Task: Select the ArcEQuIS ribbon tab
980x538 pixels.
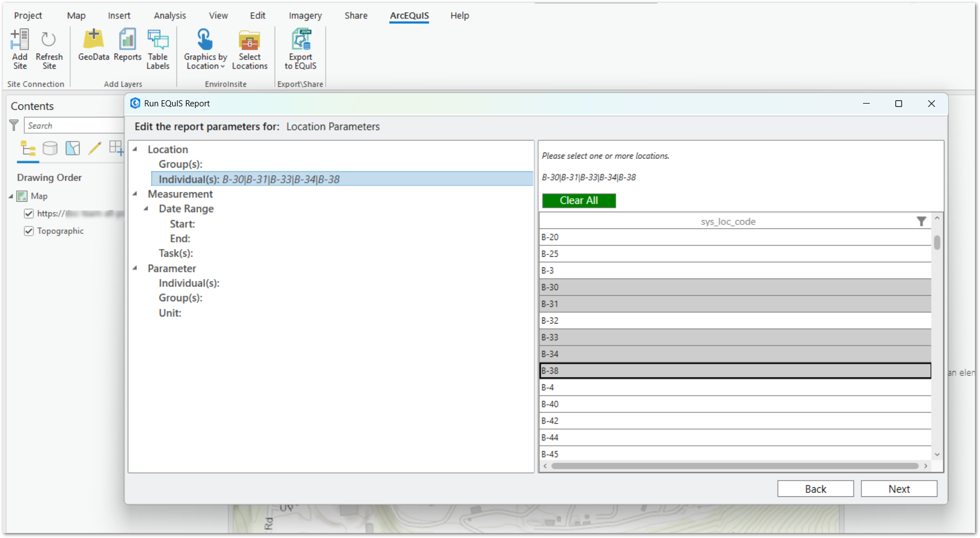Action: pos(409,16)
